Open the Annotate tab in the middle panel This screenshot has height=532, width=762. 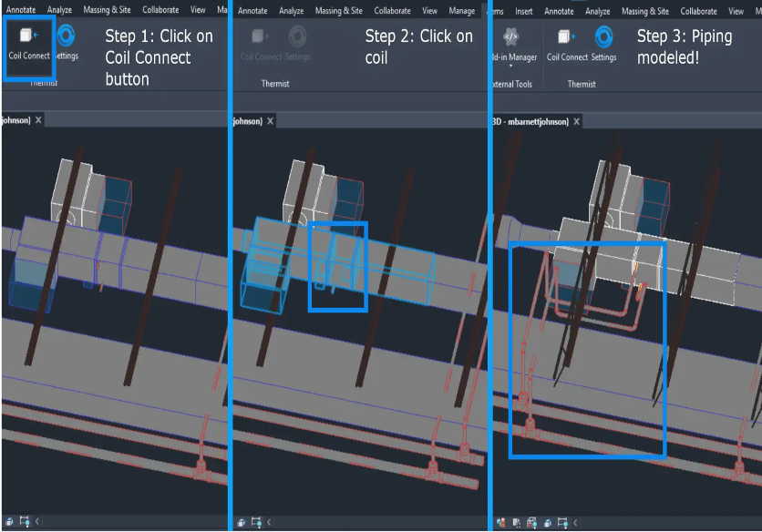point(252,11)
